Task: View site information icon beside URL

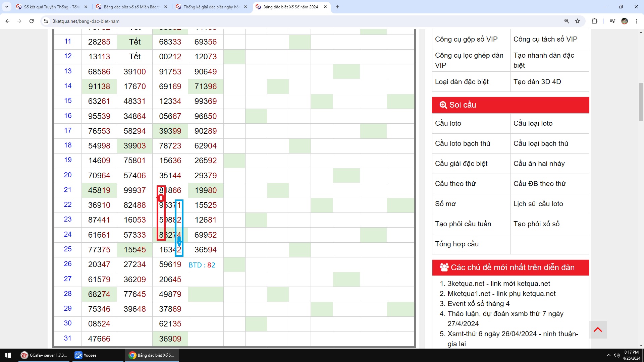Action: point(46,21)
